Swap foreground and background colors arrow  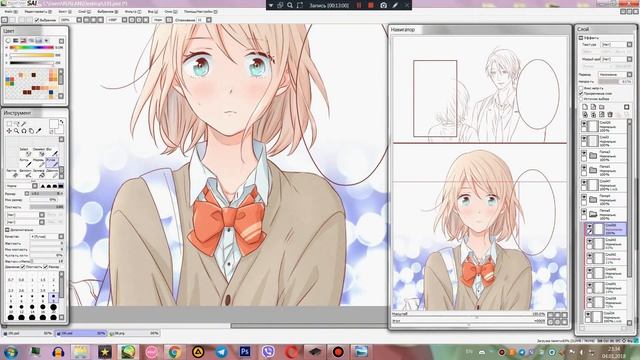click(62, 122)
